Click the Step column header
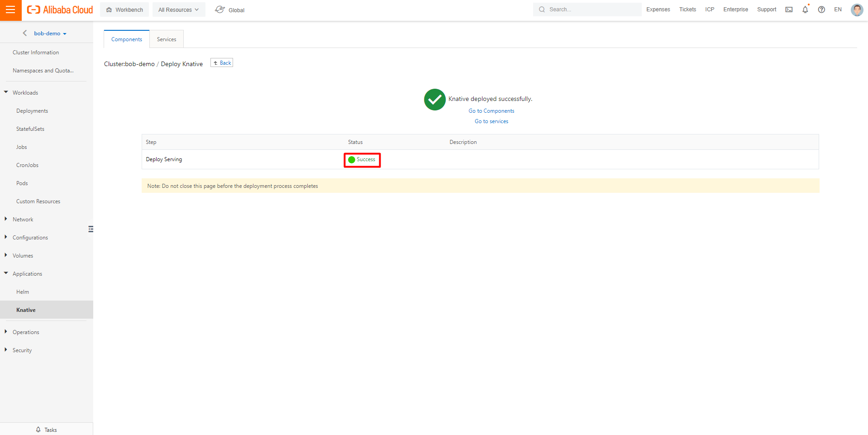868x435 pixels. (x=151, y=142)
